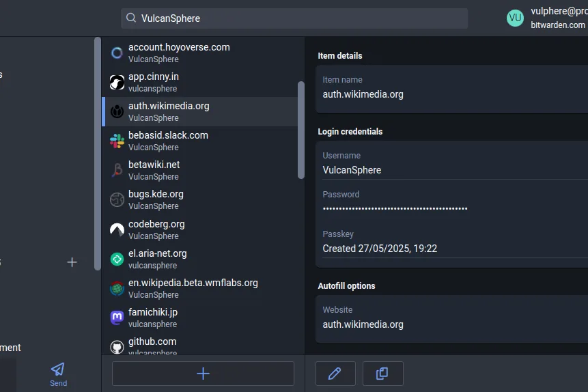
Task: Clone the item with copy button
Action: click(x=382, y=374)
